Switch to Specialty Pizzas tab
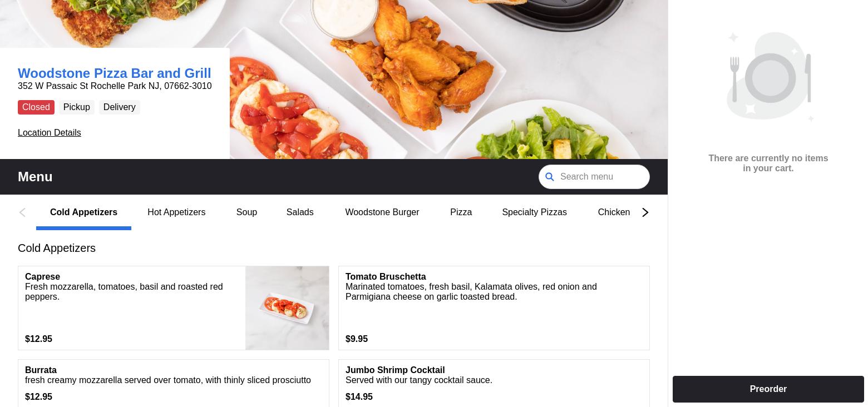 point(534,212)
